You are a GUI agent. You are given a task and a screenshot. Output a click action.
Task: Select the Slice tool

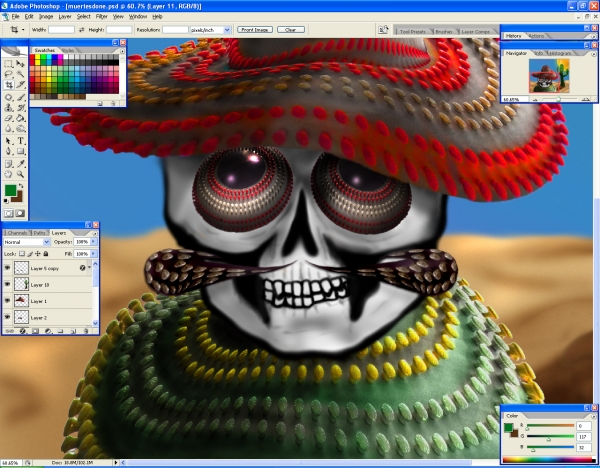click(20, 85)
